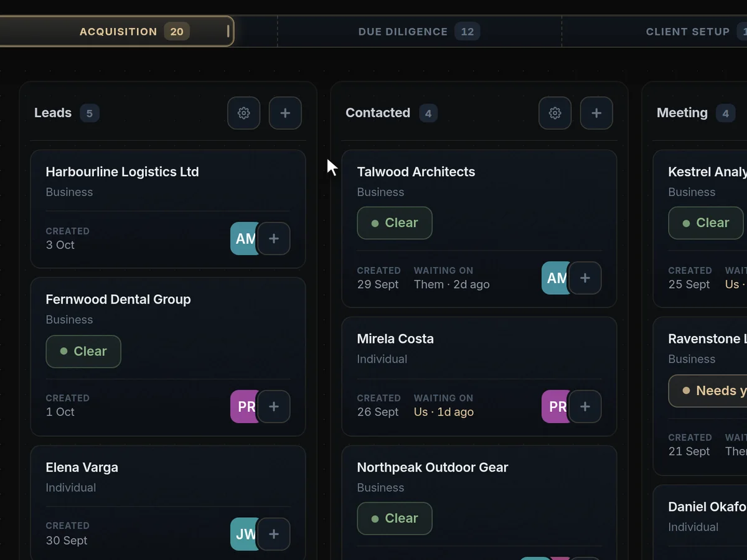Click 'Us · 1d ago' on Mirela Costa card
747x560 pixels.
coord(444,412)
